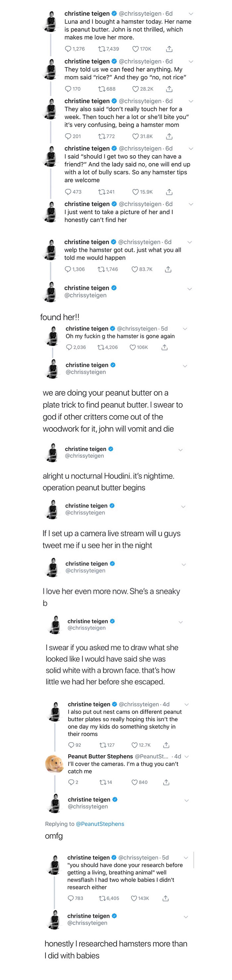Click the 6d timestamp on the first tweet
This screenshot has height=980, width=232.
tap(168, 13)
